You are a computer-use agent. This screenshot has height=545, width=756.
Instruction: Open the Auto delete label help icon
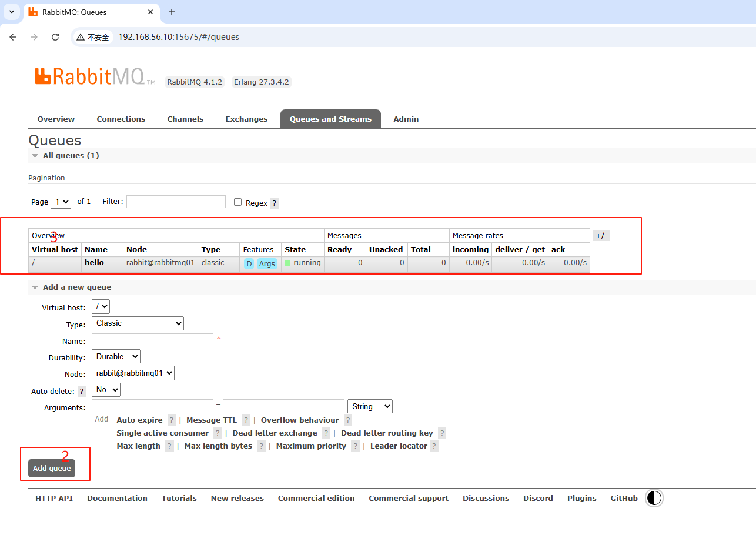[82, 391]
